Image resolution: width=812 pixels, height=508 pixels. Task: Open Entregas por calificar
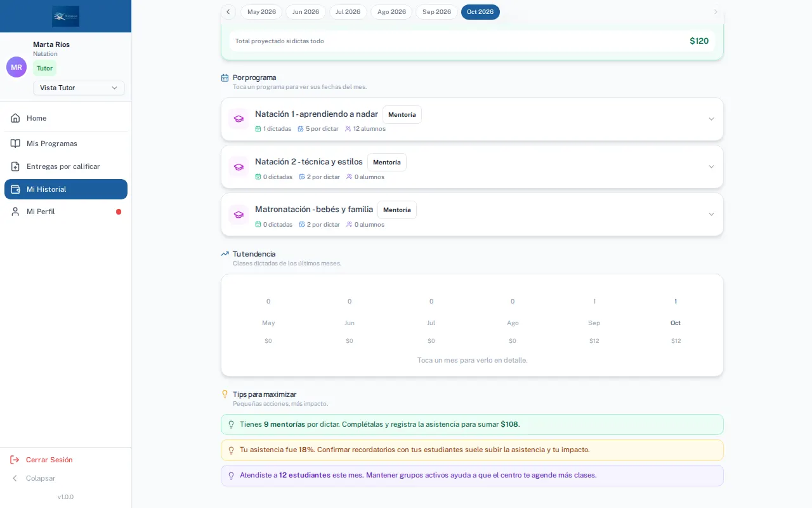[66, 166]
